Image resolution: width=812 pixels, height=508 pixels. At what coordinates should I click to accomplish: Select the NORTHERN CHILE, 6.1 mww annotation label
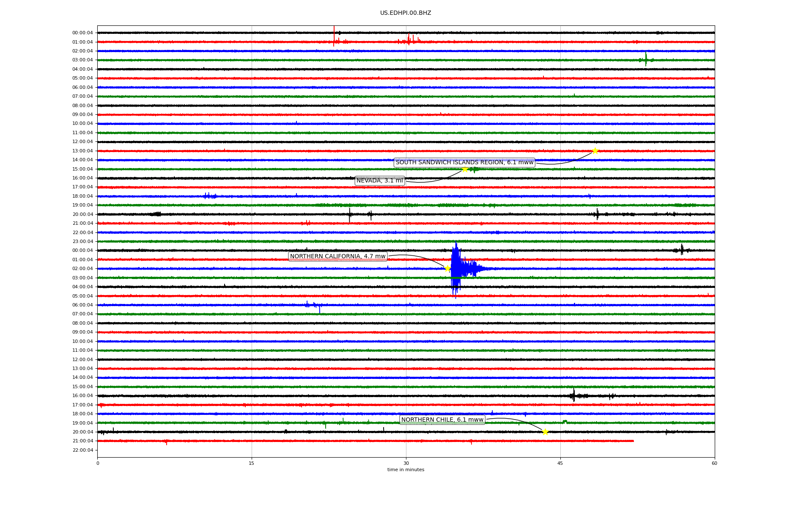pyautogui.click(x=442, y=420)
